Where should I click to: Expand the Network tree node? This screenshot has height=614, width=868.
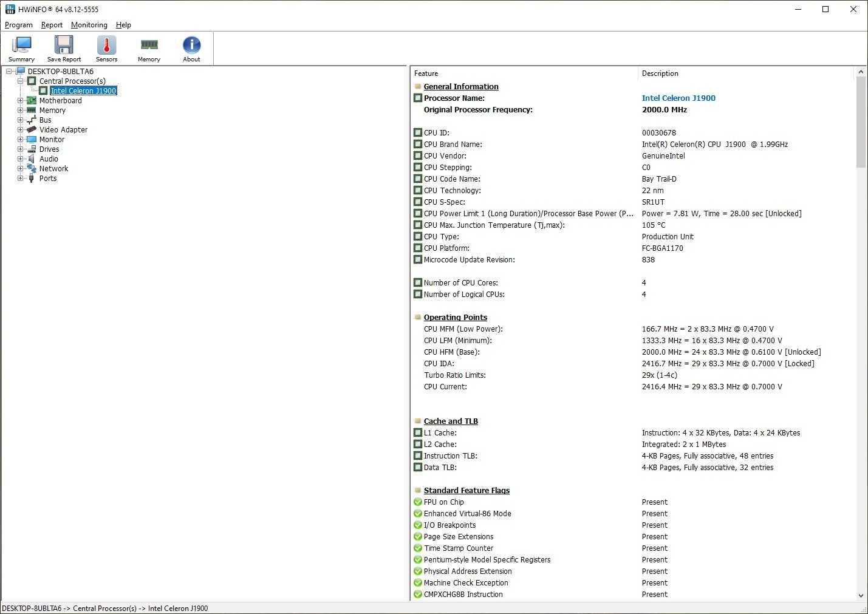click(x=20, y=169)
